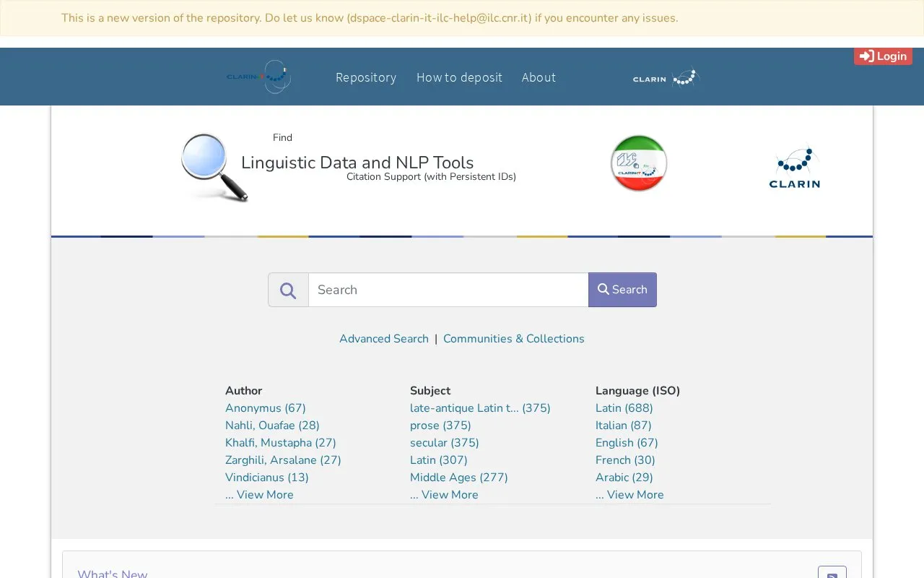Filter by subject Middle Ages (277)

[x=459, y=478]
